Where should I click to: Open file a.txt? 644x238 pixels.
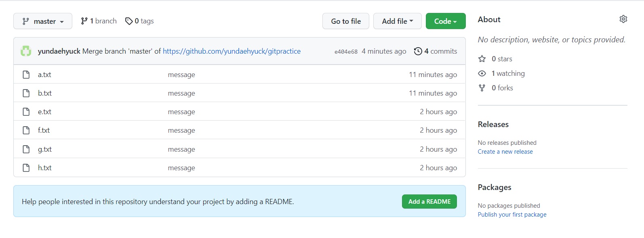point(44,75)
